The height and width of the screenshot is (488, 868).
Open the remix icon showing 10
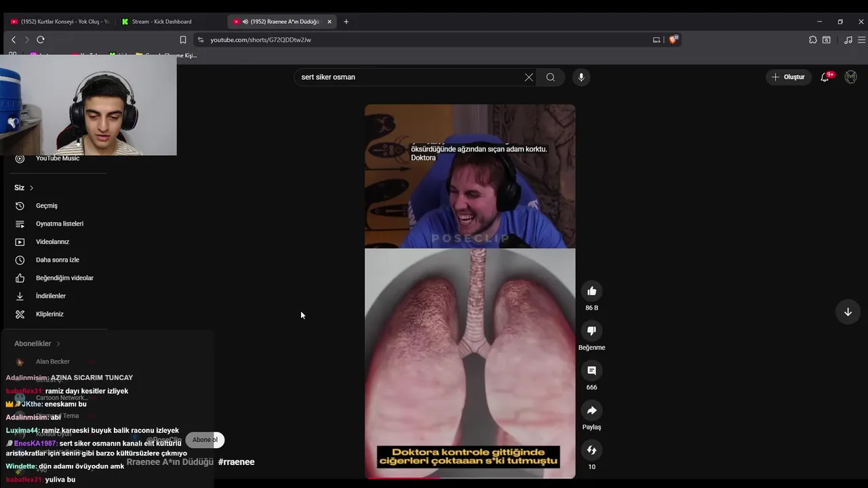point(592,450)
